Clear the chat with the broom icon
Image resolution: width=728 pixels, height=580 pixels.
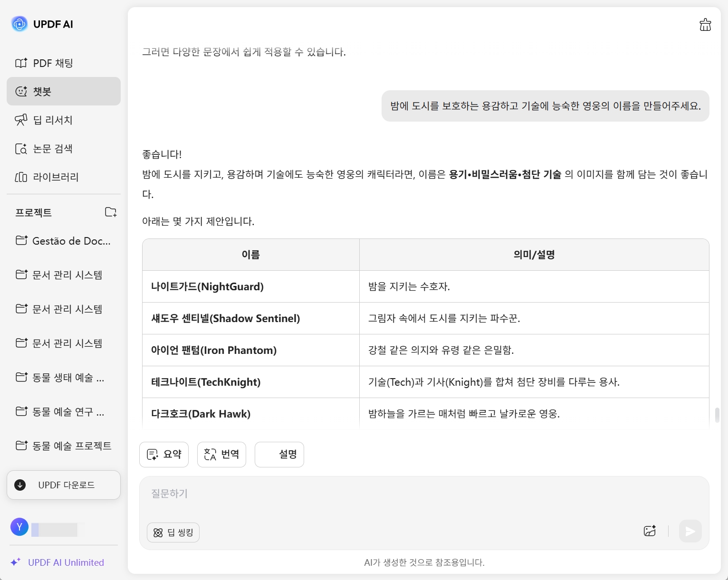[705, 25]
